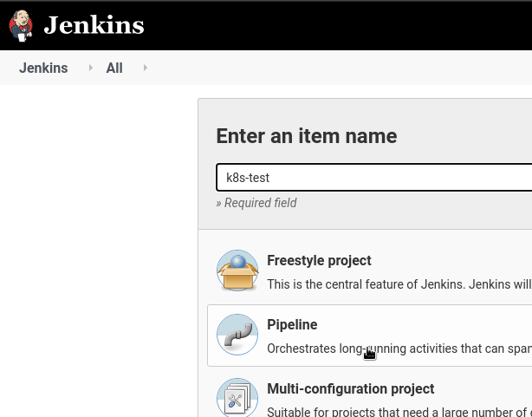
Task: Click the Pipeline 'Orchestrates long-running' description
Action: click(399, 349)
